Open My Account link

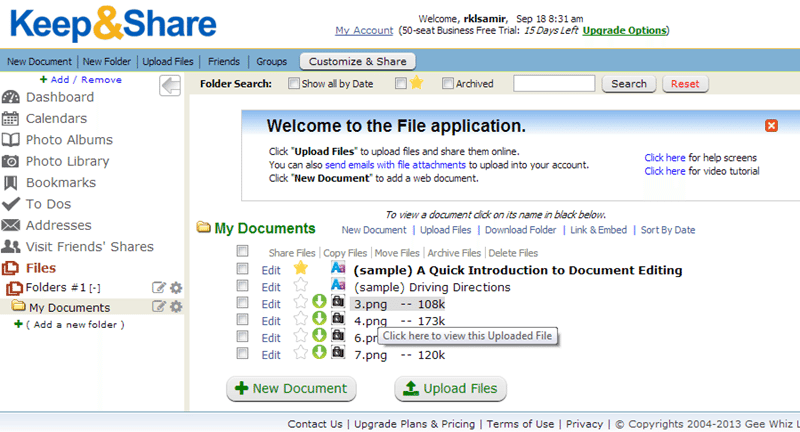click(364, 31)
